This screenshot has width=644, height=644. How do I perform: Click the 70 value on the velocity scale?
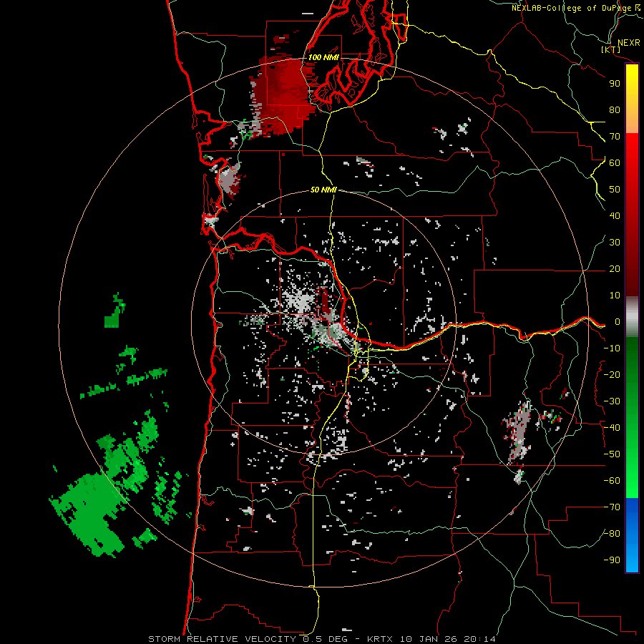(615, 137)
